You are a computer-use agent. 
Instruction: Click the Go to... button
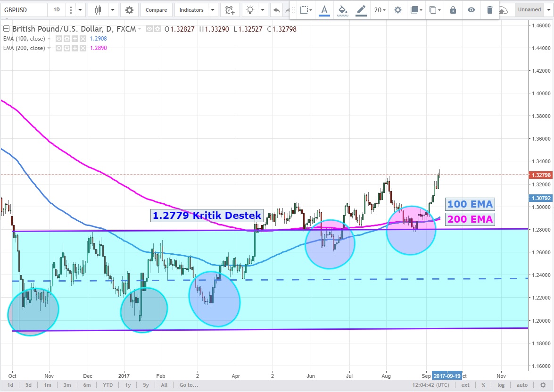188,385
